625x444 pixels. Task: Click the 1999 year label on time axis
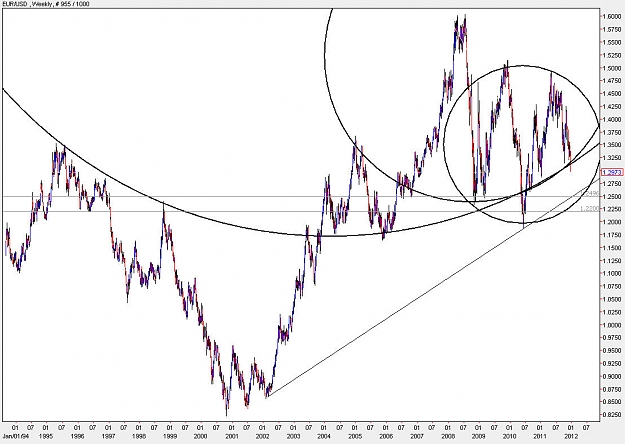(x=169, y=436)
